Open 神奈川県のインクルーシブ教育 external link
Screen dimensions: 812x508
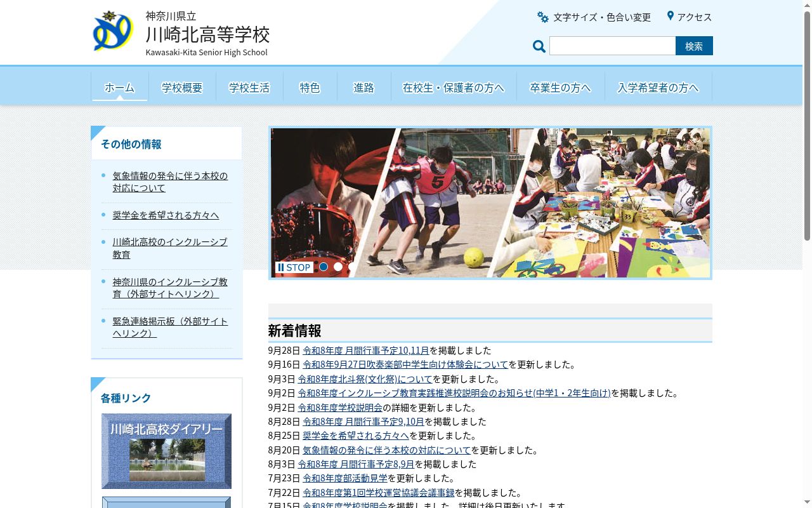[x=170, y=288]
